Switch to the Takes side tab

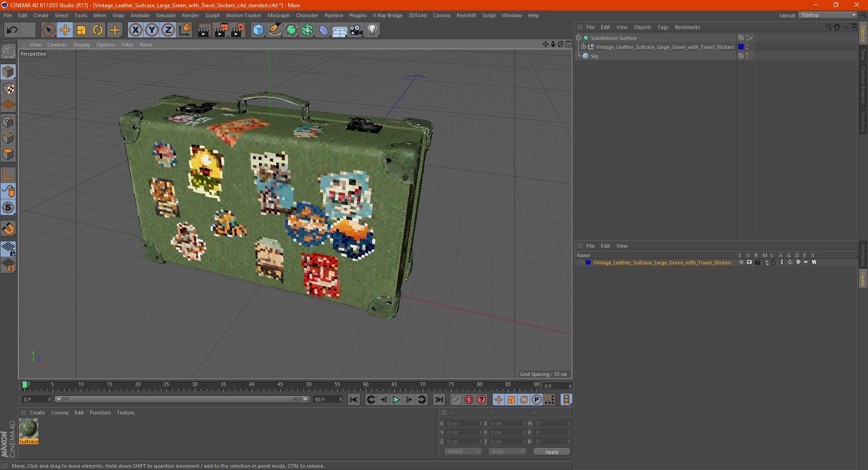coord(863,55)
